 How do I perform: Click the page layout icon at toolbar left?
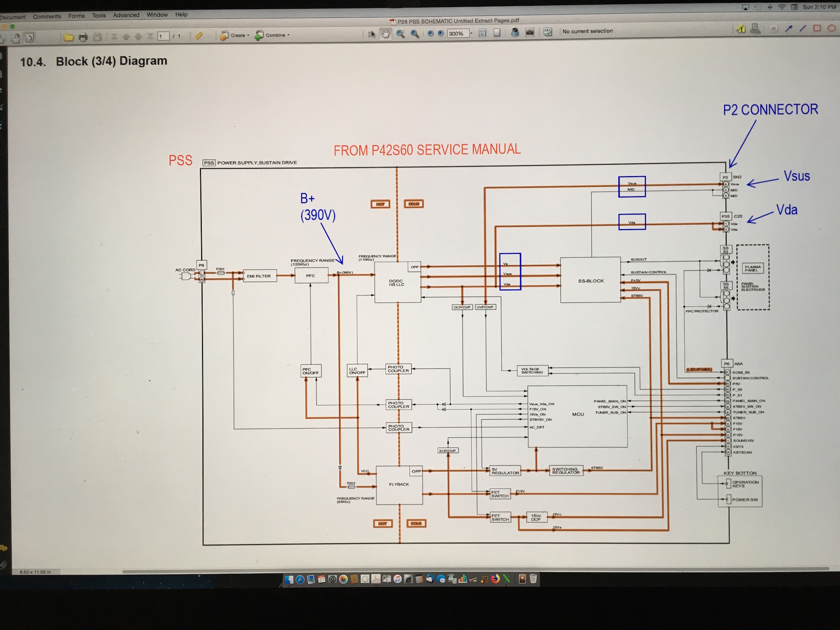tap(30, 37)
